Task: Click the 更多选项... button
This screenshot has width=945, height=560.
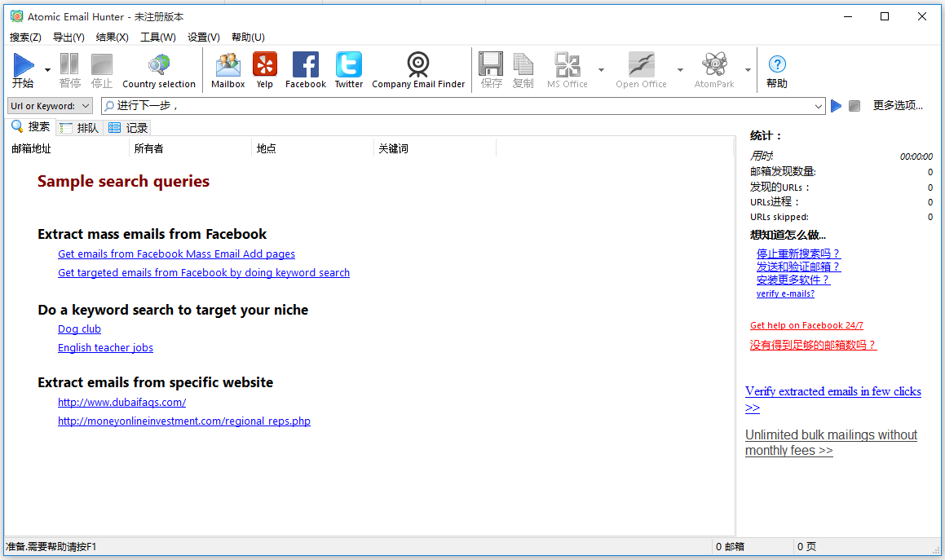Action: (x=898, y=105)
